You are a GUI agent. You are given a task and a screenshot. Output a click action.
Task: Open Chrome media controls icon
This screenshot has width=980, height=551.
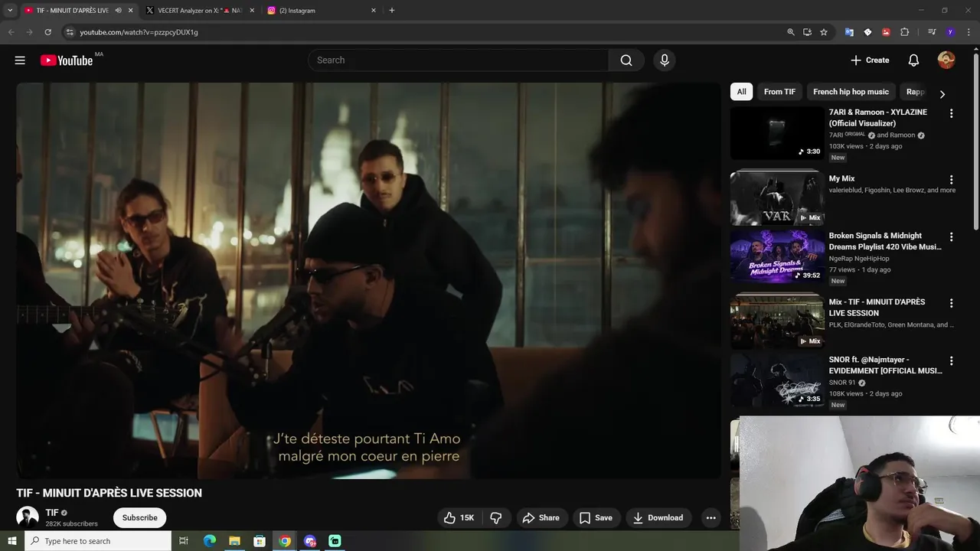point(932,32)
